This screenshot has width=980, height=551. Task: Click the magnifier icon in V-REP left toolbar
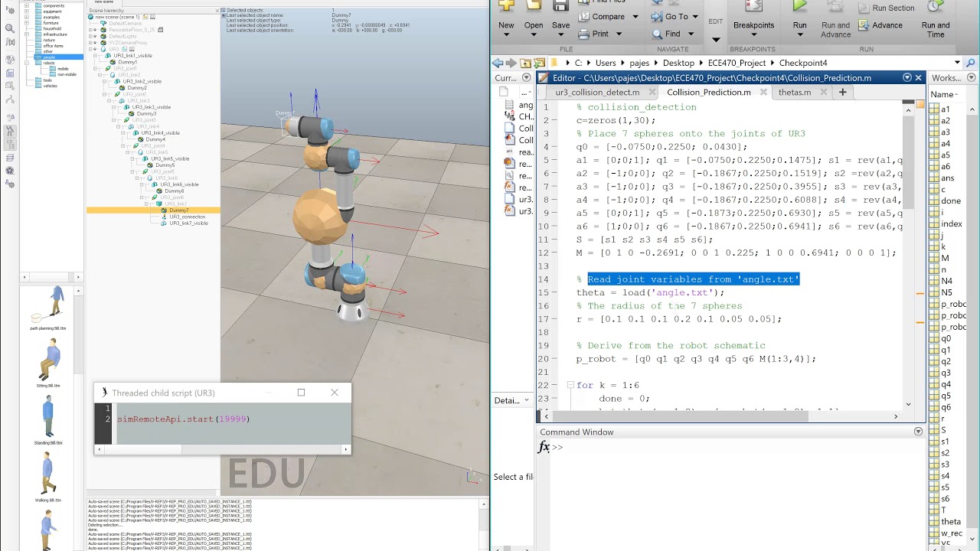pos(10,28)
